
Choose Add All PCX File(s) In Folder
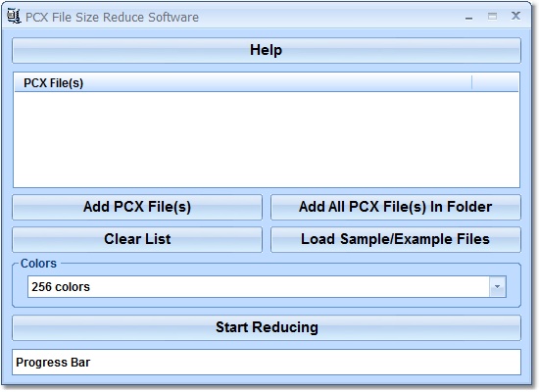[x=396, y=207]
